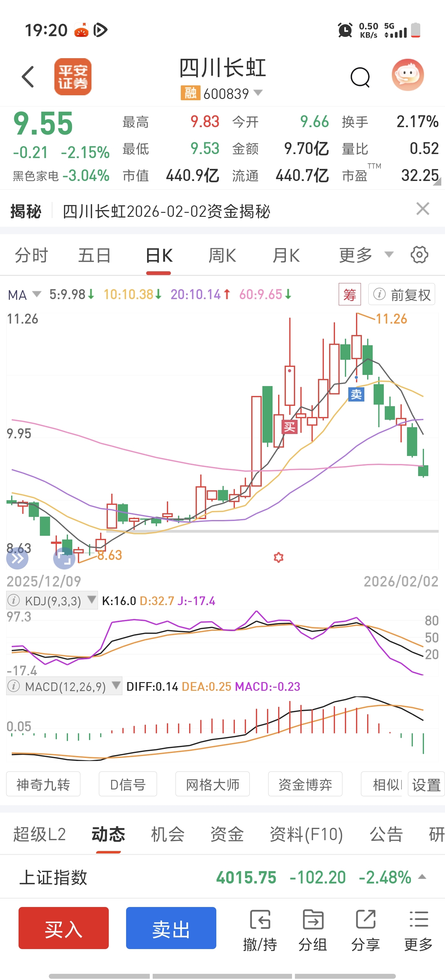Image resolution: width=445 pixels, height=980 pixels.
Task: Tap the battery status icon
Action: (x=416, y=30)
